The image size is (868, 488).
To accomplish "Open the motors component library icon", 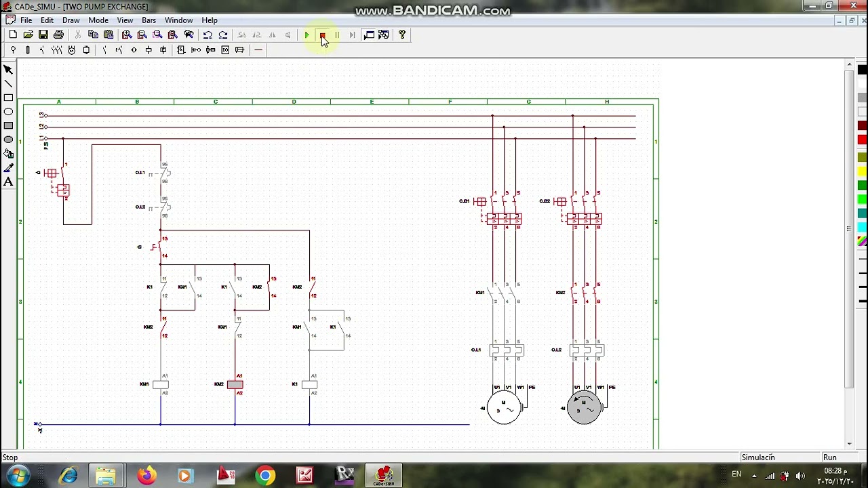I will coord(71,49).
